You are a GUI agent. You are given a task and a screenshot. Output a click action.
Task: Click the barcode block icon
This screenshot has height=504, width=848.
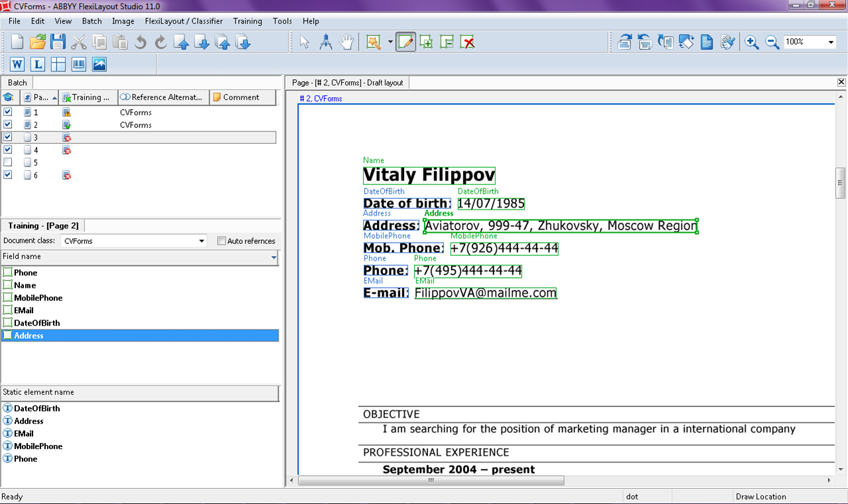(79, 64)
